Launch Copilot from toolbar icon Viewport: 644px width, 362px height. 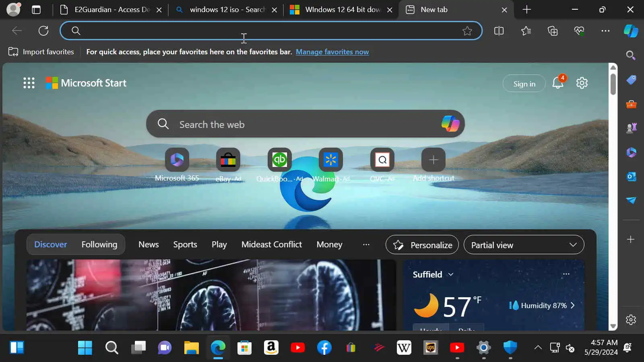click(631, 31)
